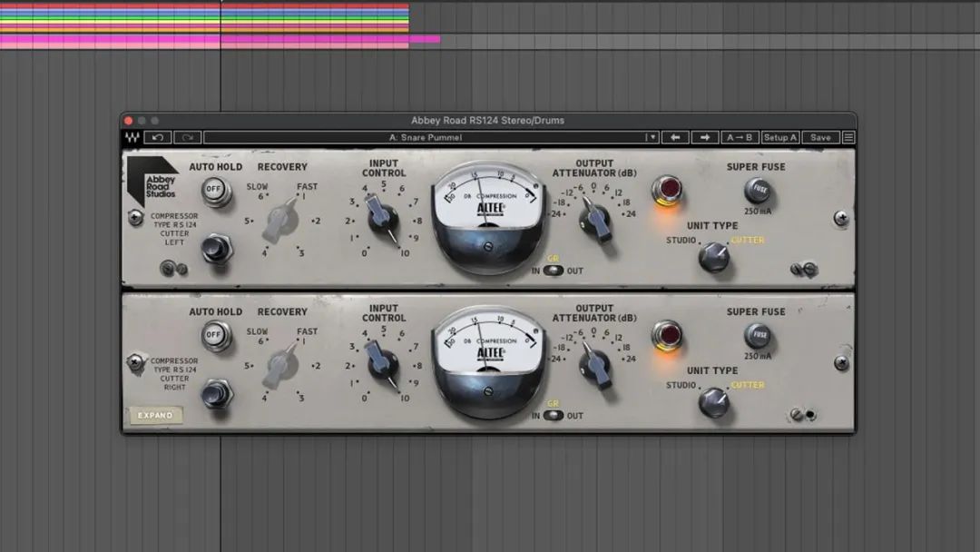Open the hamburger menu in the plugin toolbar
980x552 pixels.
(x=848, y=137)
